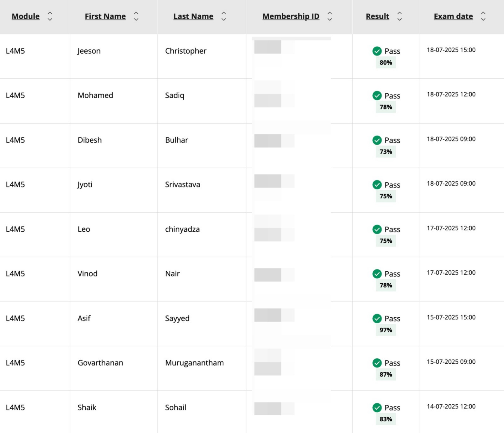Viewport: 504px width, 433px height.
Task: Toggle ascending sort on Membership ID
Action: pyautogui.click(x=330, y=12)
